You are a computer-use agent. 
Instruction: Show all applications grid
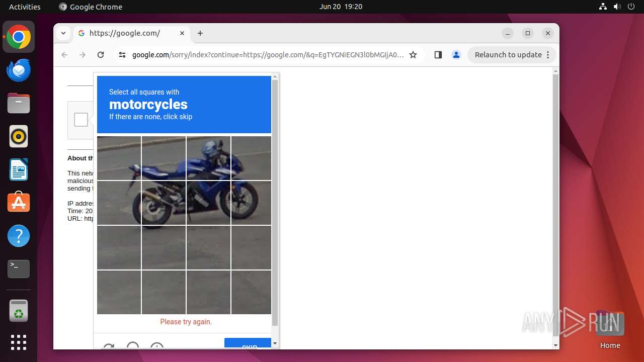click(19, 342)
